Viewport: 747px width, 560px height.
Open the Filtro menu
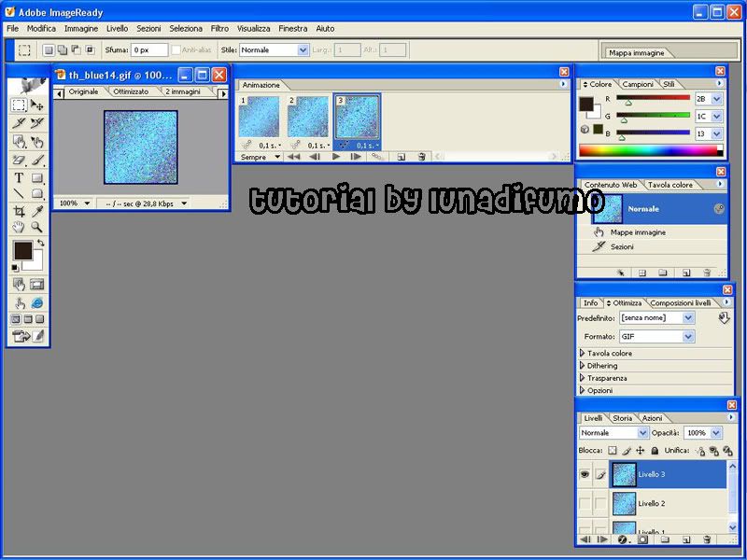click(219, 29)
